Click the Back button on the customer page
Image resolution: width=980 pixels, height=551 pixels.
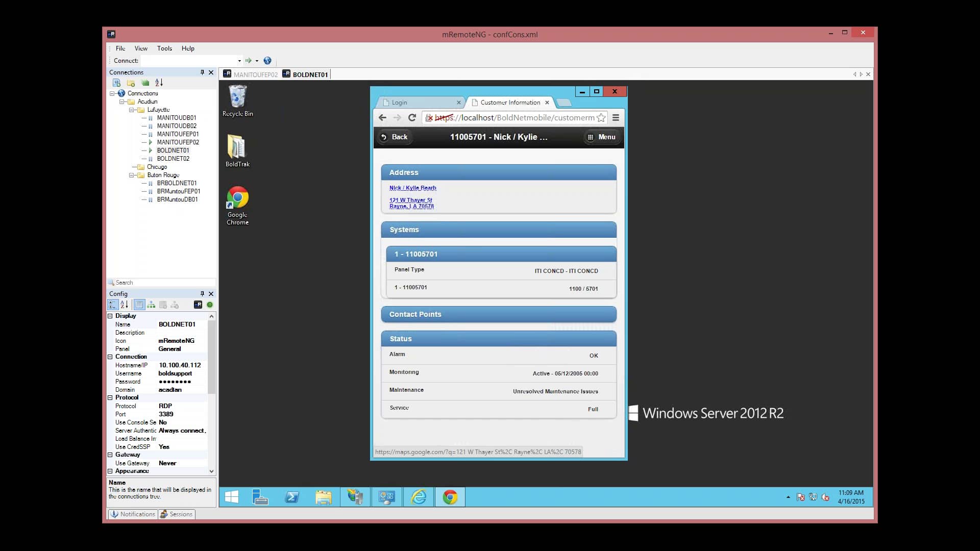point(394,137)
